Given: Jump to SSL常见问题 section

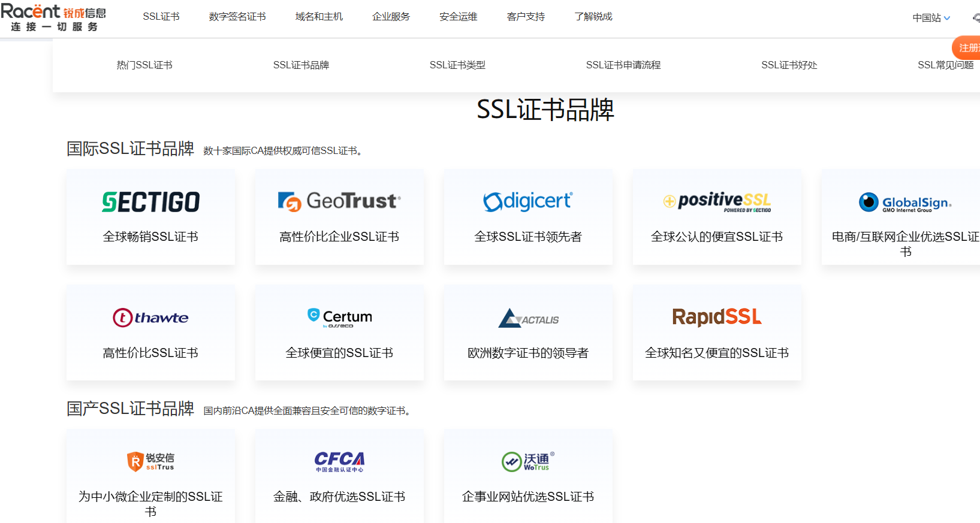Looking at the screenshot, I should [946, 65].
